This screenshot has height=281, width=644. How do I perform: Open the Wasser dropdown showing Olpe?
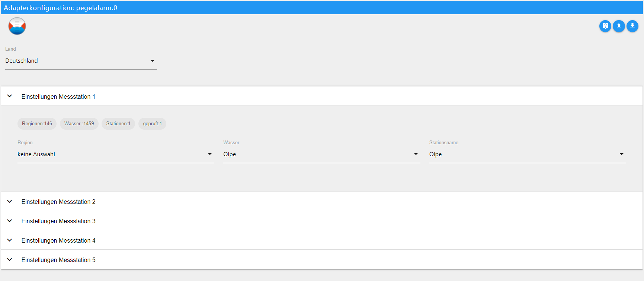point(322,154)
